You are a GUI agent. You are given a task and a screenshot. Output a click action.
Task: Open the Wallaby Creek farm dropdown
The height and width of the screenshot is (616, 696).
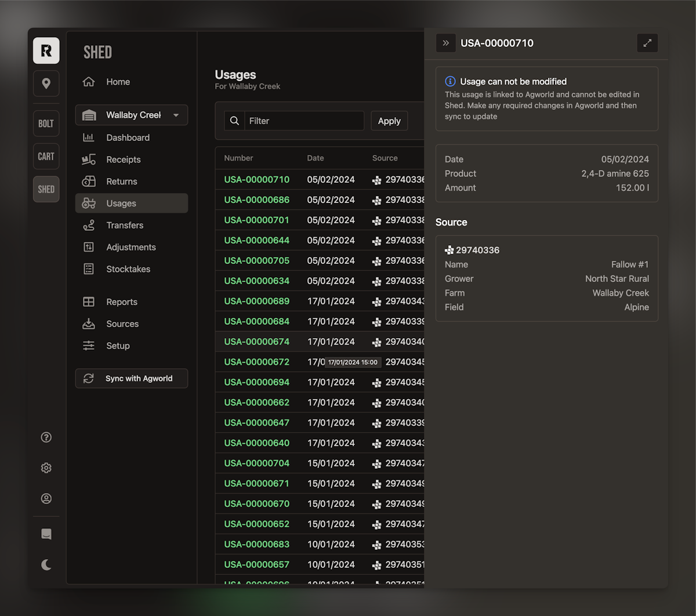tap(132, 115)
